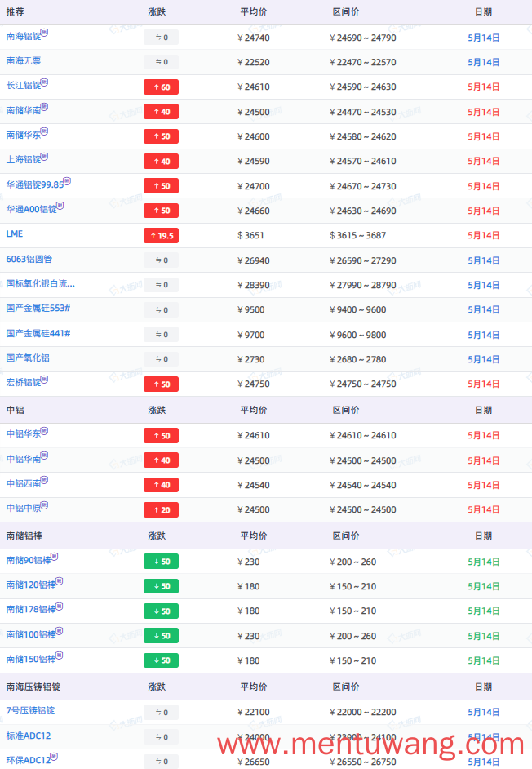Click the circled badge icon beside 南储90铝棒
Viewport: 532px width, 769px height.
pos(55,557)
